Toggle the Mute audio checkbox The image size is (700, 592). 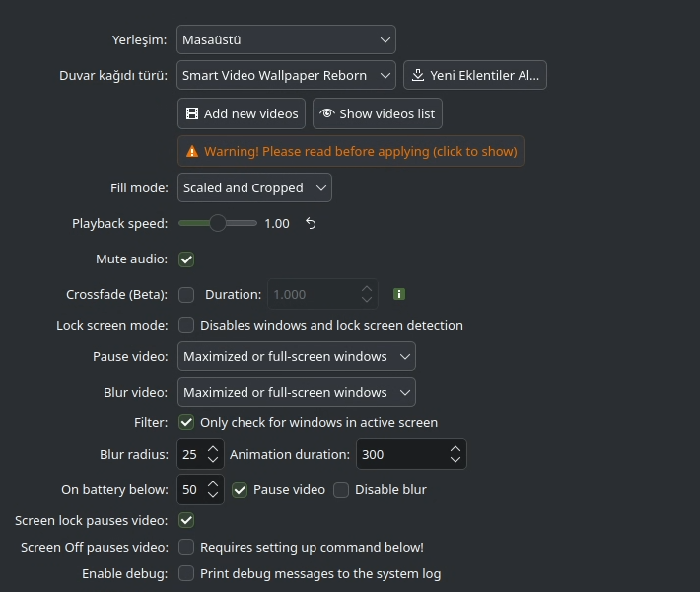point(186,259)
